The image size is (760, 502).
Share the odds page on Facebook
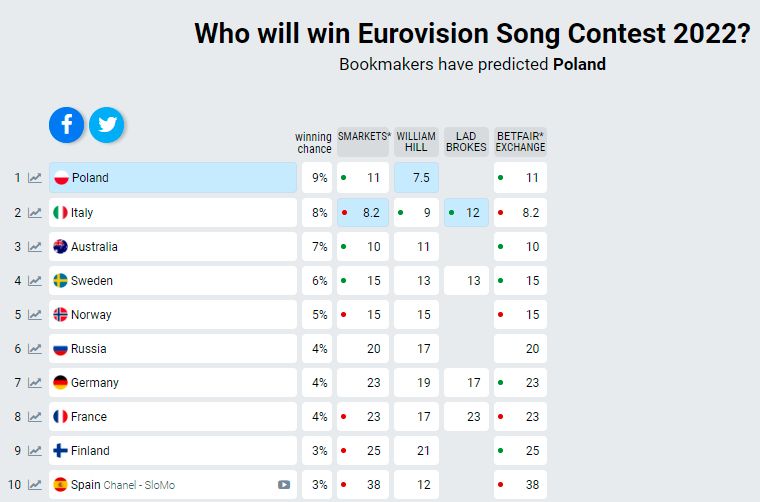pyautogui.click(x=67, y=125)
